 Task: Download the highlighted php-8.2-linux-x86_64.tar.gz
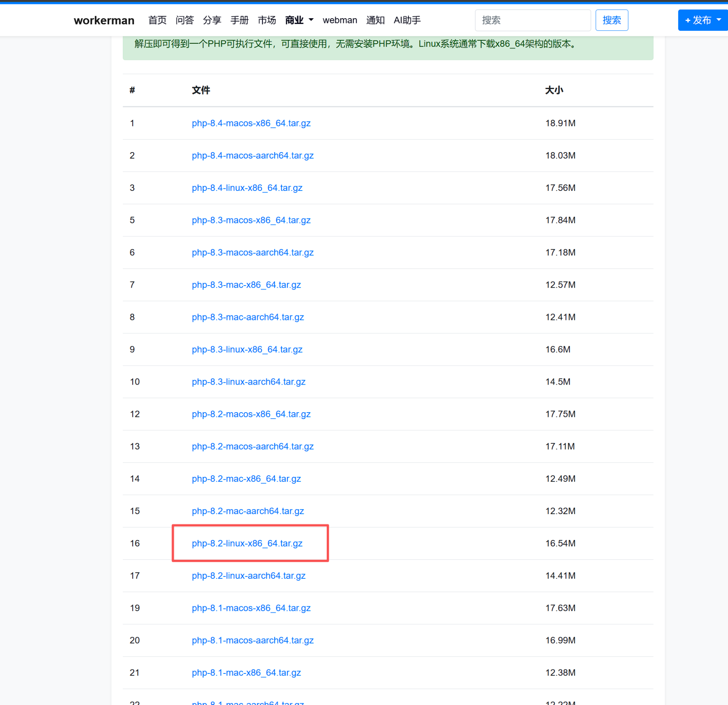(247, 544)
